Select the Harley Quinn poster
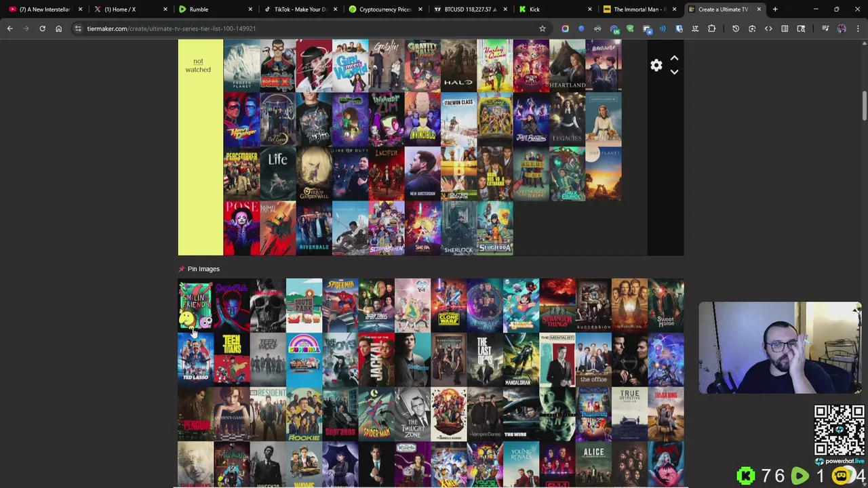The width and height of the screenshot is (868, 488). point(495,66)
